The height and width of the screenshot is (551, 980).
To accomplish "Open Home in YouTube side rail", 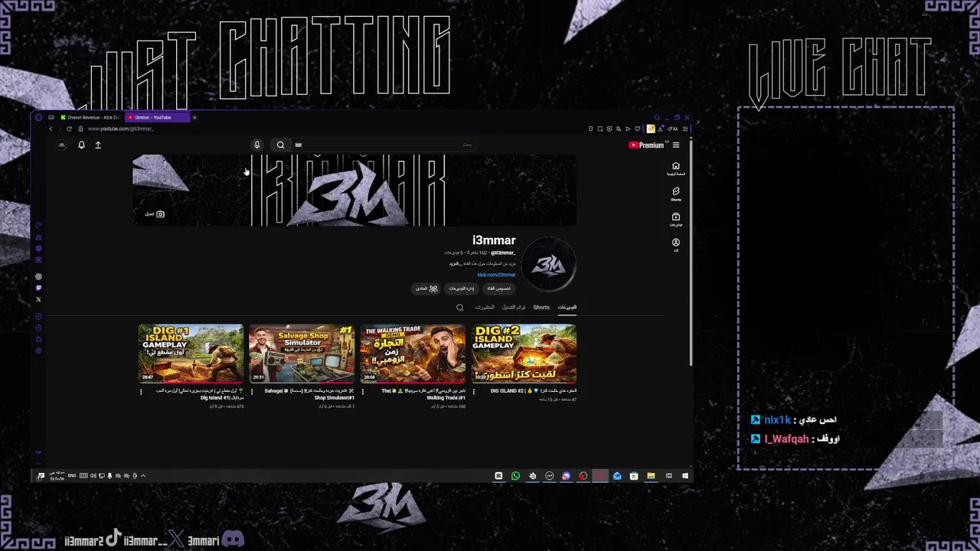I will pos(675,168).
